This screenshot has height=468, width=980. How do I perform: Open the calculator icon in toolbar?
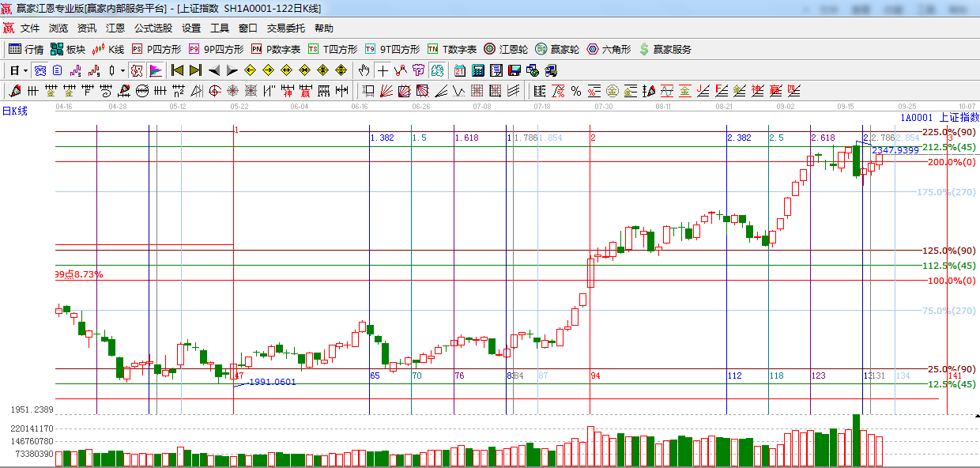point(478,70)
